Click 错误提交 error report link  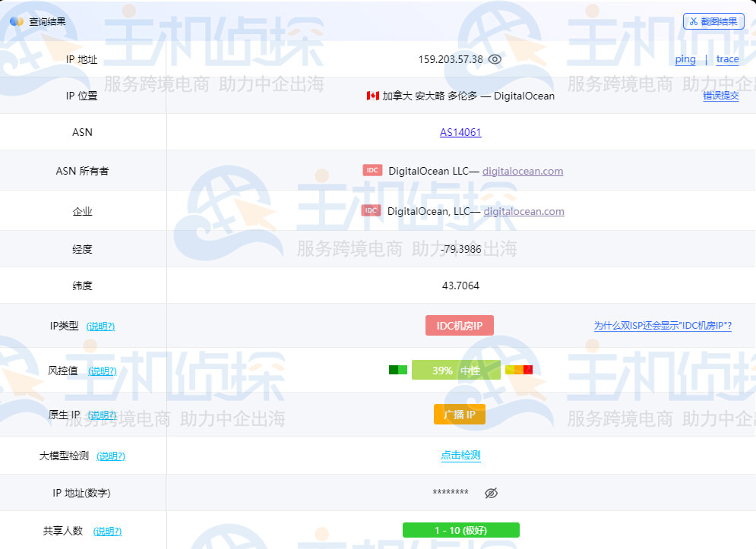pos(720,96)
